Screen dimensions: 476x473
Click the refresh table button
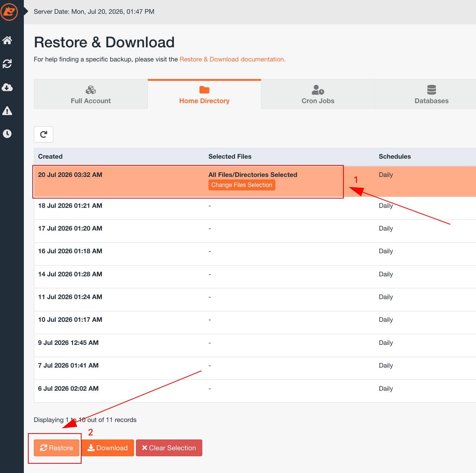click(x=44, y=134)
